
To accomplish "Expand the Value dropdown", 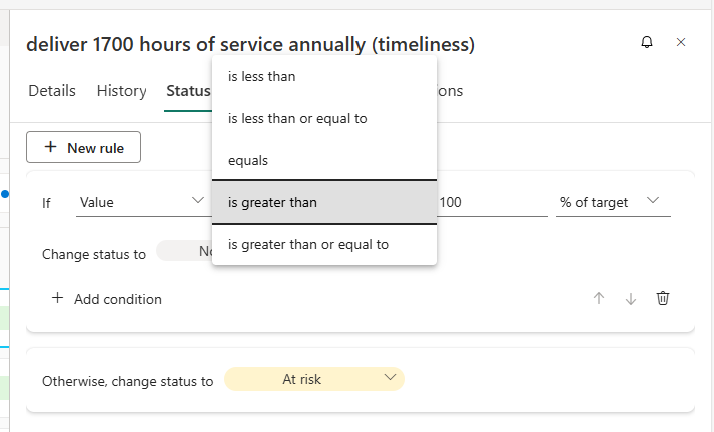I will (x=141, y=202).
